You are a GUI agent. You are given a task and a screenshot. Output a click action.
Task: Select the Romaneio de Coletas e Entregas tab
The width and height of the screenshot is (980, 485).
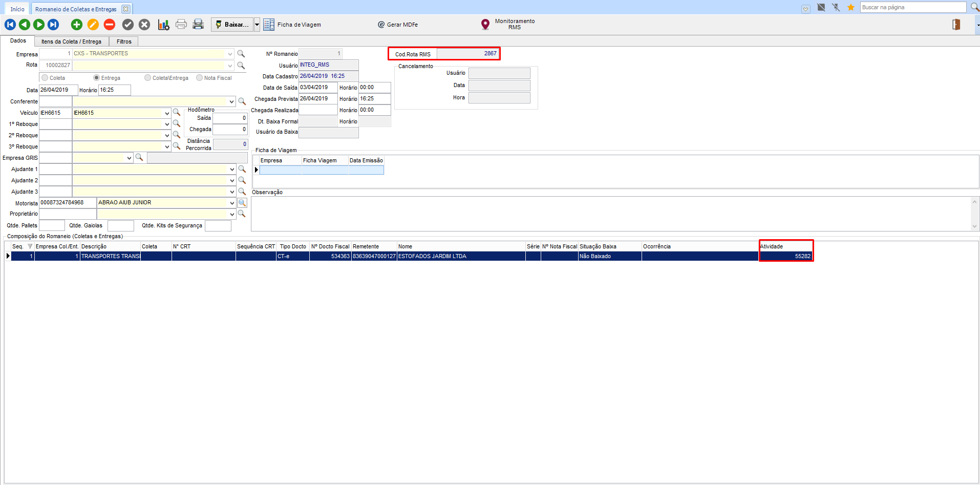(76, 9)
